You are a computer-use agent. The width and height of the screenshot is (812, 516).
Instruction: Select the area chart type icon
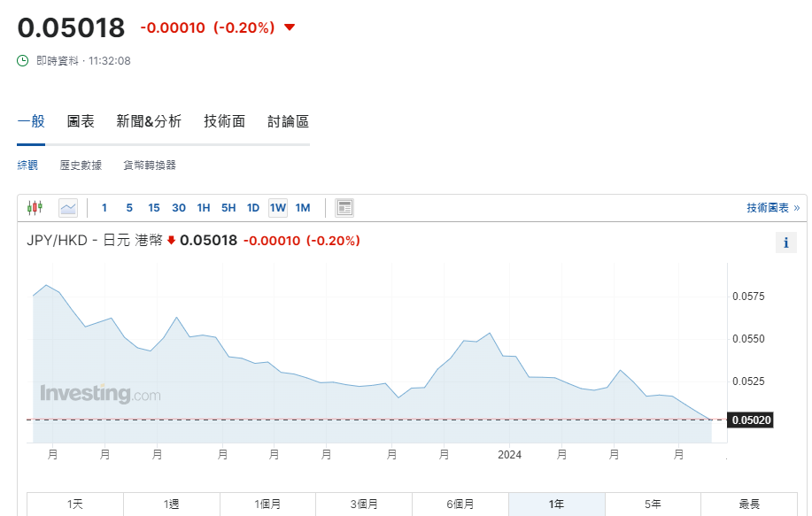68,208
